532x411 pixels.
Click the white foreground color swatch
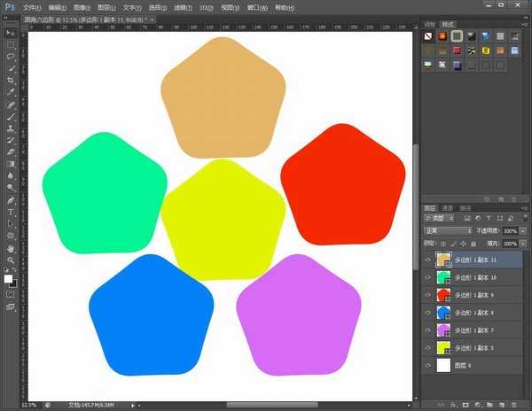coord(8,278)
